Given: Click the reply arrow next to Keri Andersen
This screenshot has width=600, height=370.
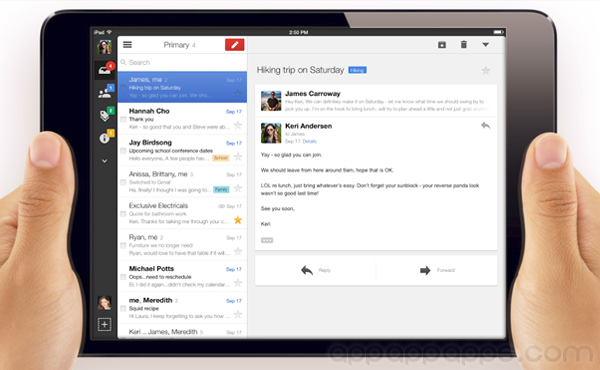Looking at the screenshot, I should 486,126.
